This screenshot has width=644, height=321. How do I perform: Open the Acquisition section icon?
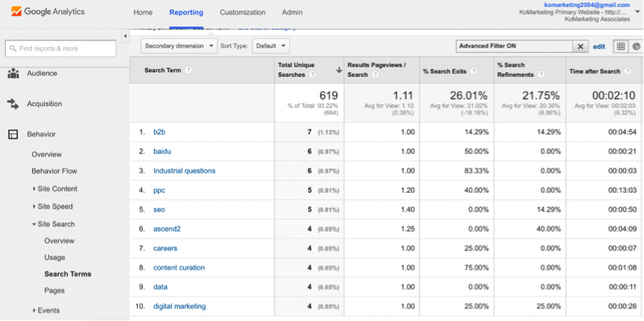(x=13, y=104)
